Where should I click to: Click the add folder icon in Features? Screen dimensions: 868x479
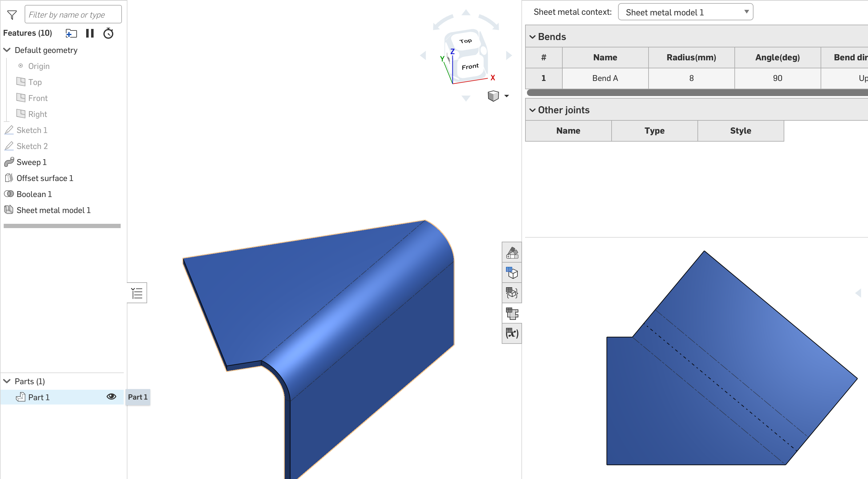(71, 33)
